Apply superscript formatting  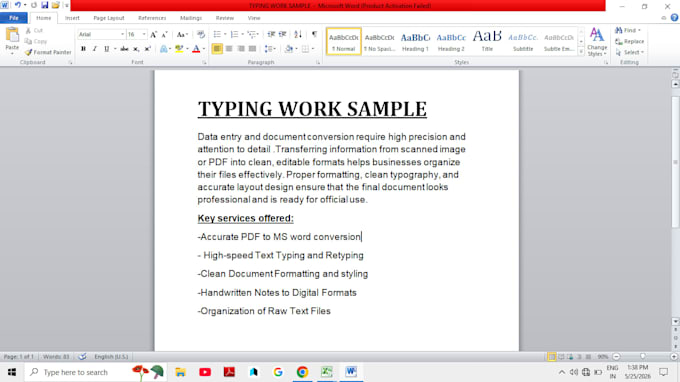coord(147,49)
